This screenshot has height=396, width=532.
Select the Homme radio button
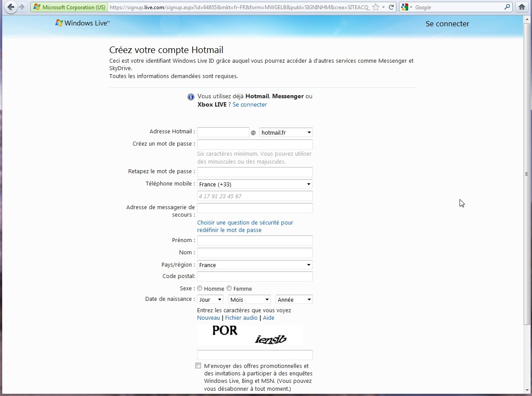(200, 288)
